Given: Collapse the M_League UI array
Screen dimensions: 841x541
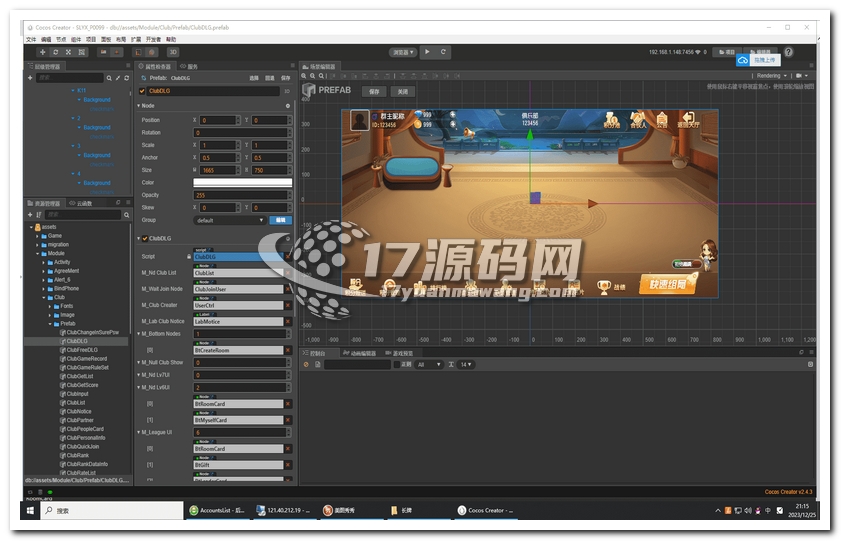Looking at the screenshot, I should tap(138, 432).
